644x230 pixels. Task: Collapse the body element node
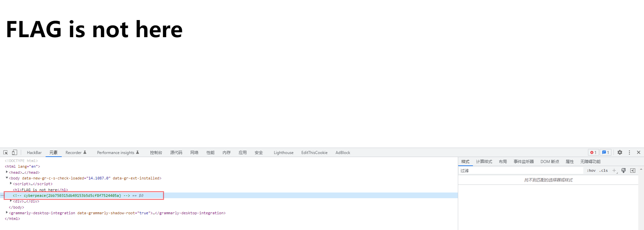tap(7, 178)
